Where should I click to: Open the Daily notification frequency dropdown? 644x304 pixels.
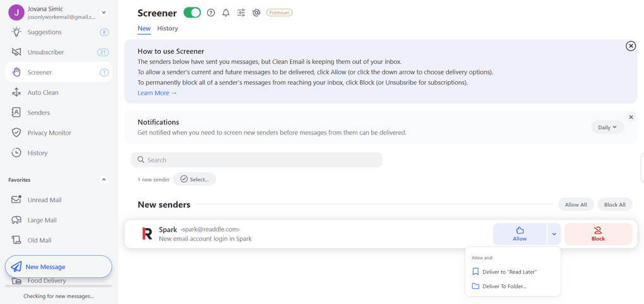607,127
